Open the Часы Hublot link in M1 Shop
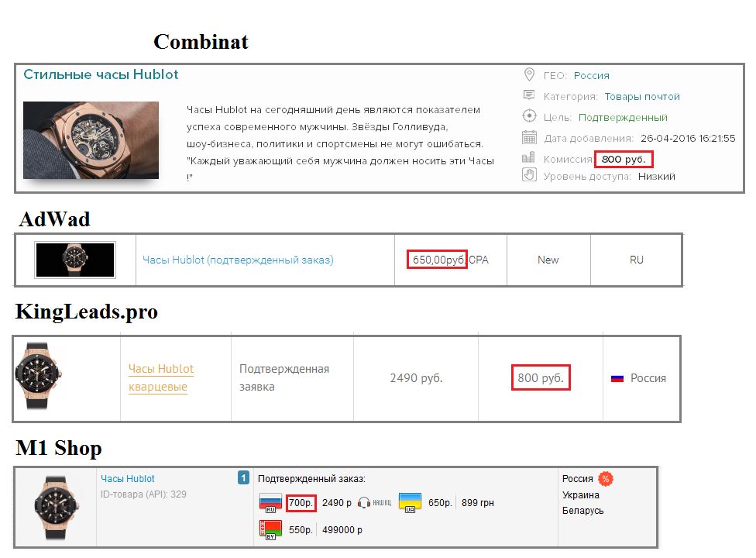 click(x=127, y=479)
